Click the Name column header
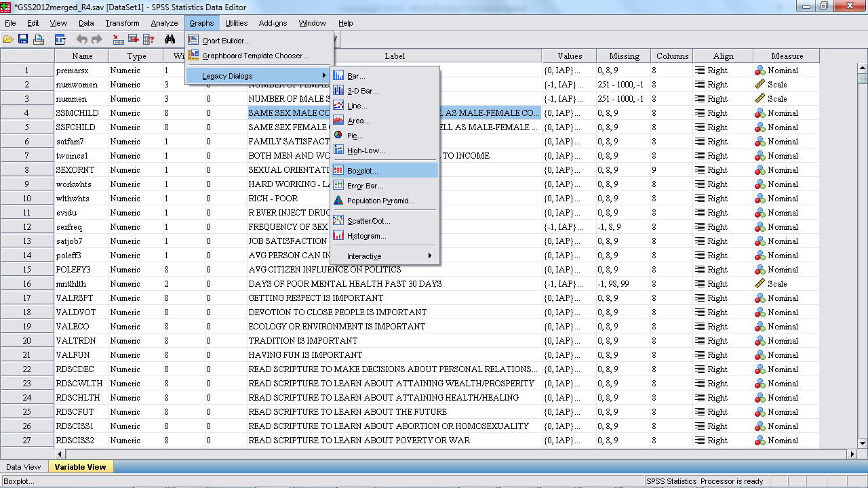 pyautogui.click(x=82, y=56)
